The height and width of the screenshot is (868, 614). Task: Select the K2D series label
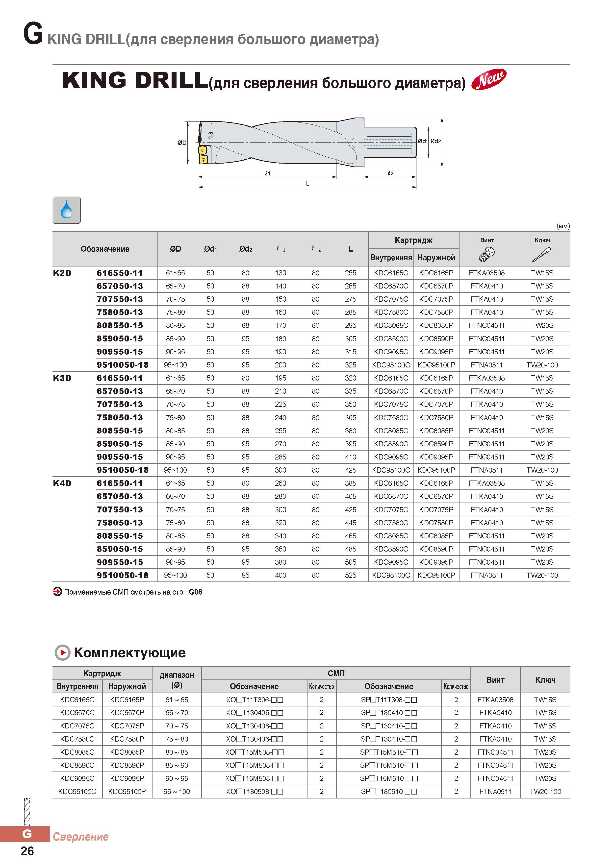click(62, 273)
